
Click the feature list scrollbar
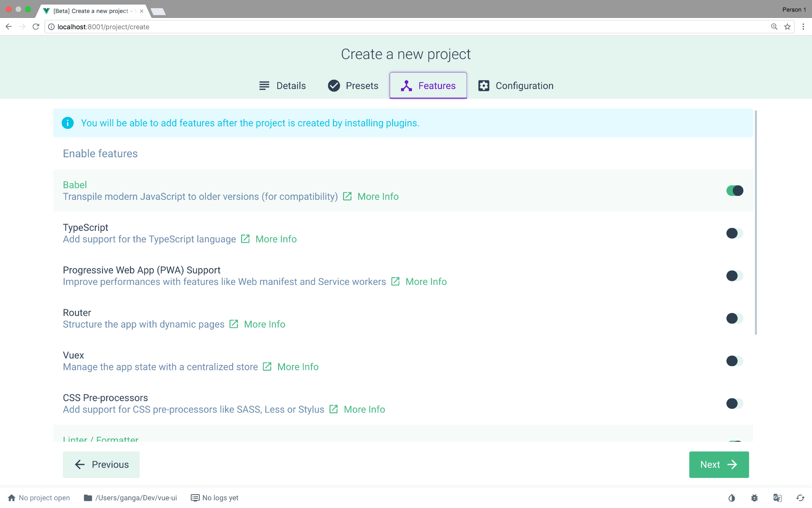pyautogui.click(x=756, y=223)
